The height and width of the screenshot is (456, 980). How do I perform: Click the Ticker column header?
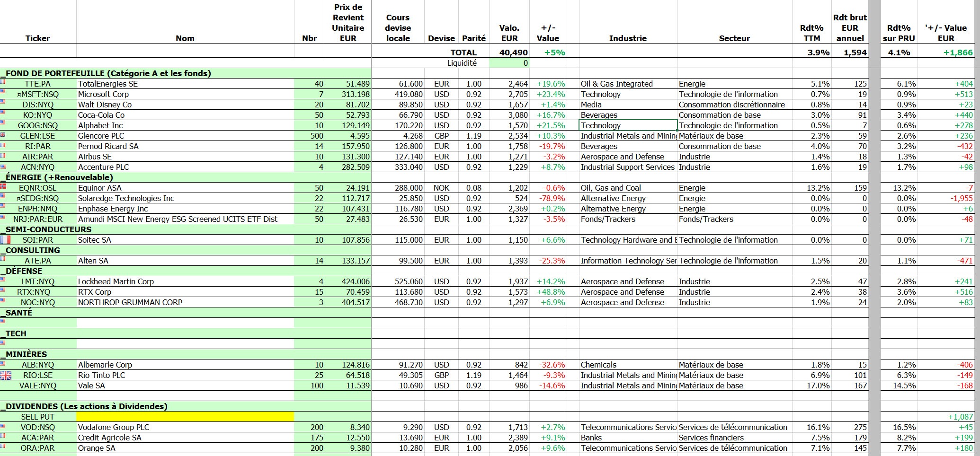[x=37, y=38]
